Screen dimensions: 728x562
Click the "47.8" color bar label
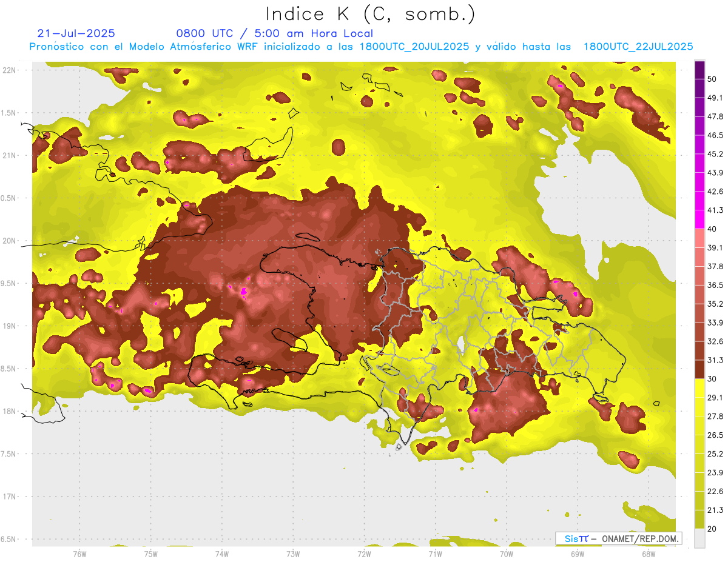tap(715, 116)
